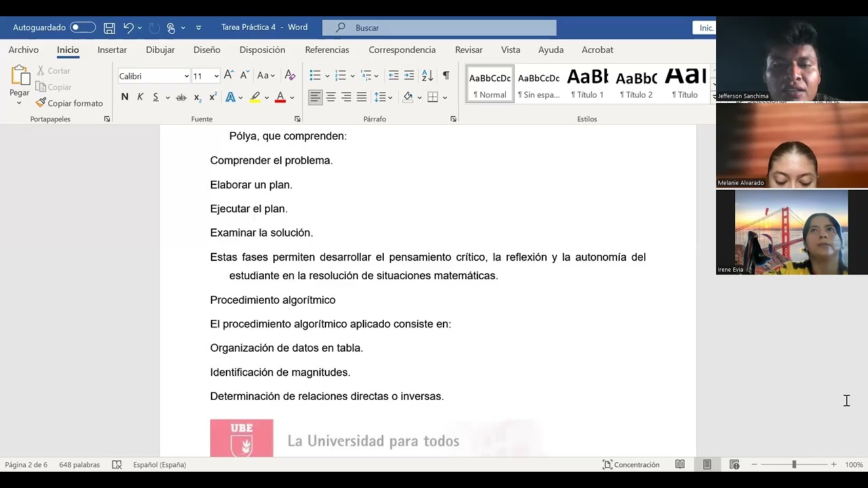868x488 pixels.
Task: Toggle Bold (N) formatting
Action: click(125, 97)
